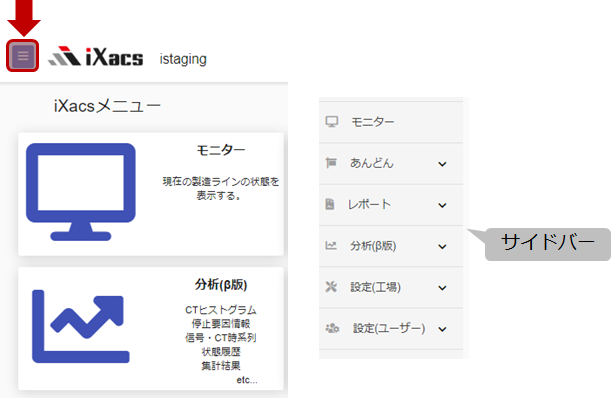Screen dimensions: 611x398
Task: Click the document icon beside レポート
Action: pos(330,204)
